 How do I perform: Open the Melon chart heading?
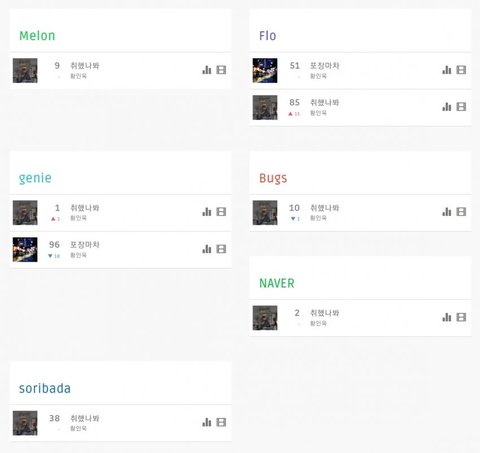[37, 36]
